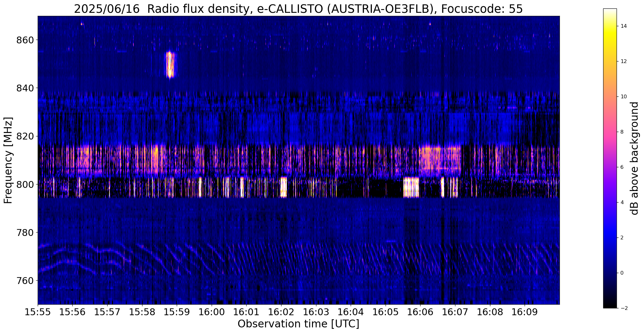This screenshot has height=333, width=644.
Task: Click the 16:01 time tick label
Action: tap(247, 312)
